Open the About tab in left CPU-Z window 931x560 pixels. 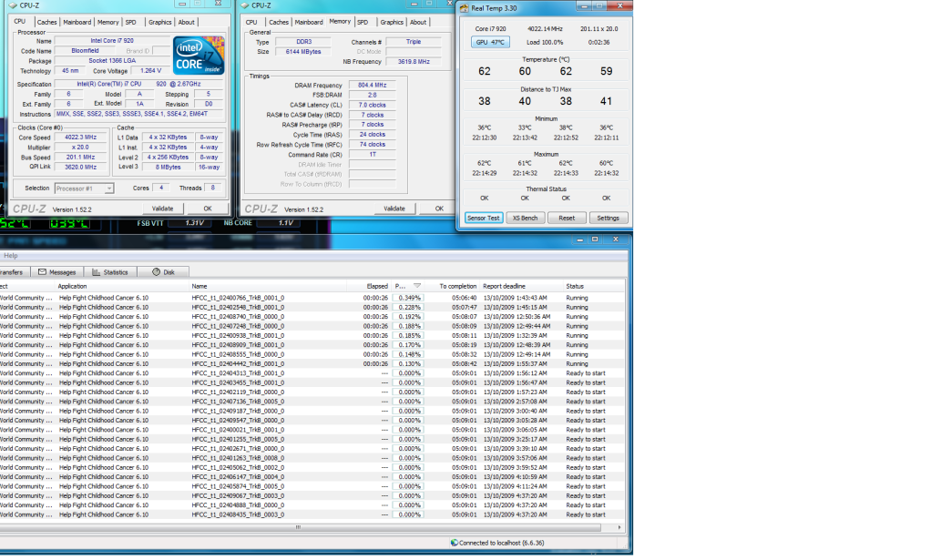pyautogui.click(x=187, y=22)
